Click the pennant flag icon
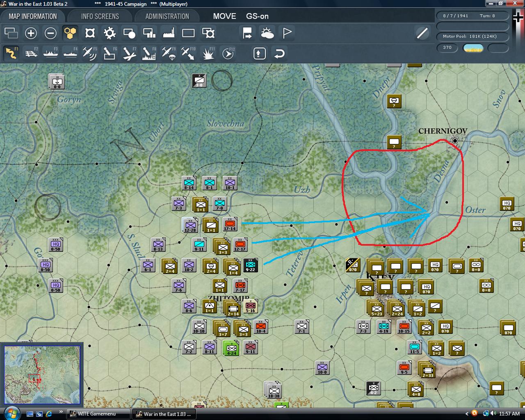 (287, 33)
